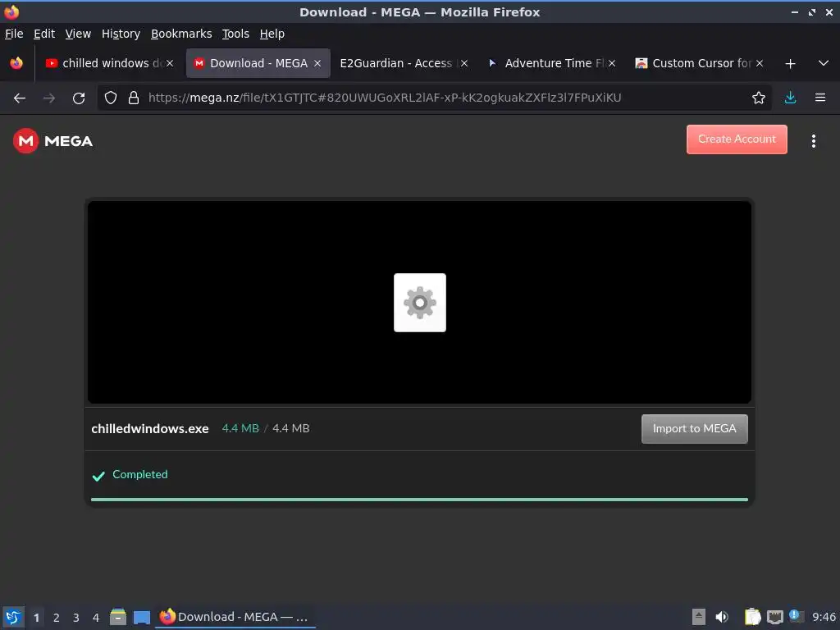Click the 4.4 MB downloaded size
Viewport: 840px width, 630px height.
pyautogui.click(x=240, y=428)
